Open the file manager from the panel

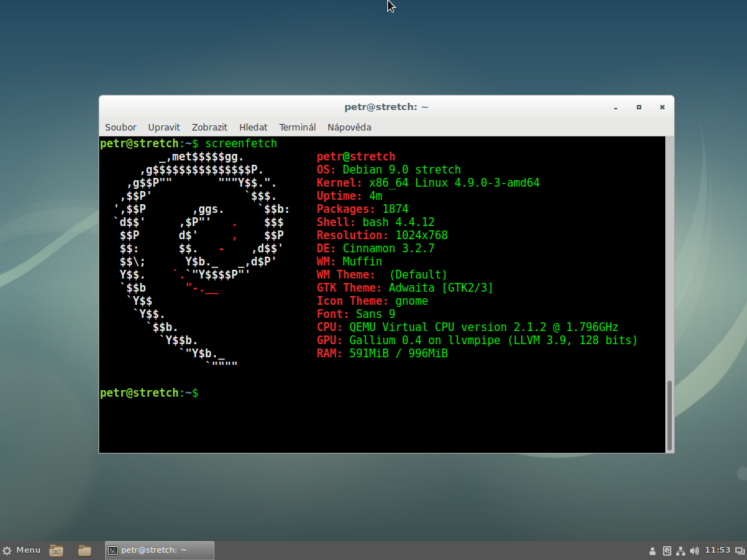[84, 550]
